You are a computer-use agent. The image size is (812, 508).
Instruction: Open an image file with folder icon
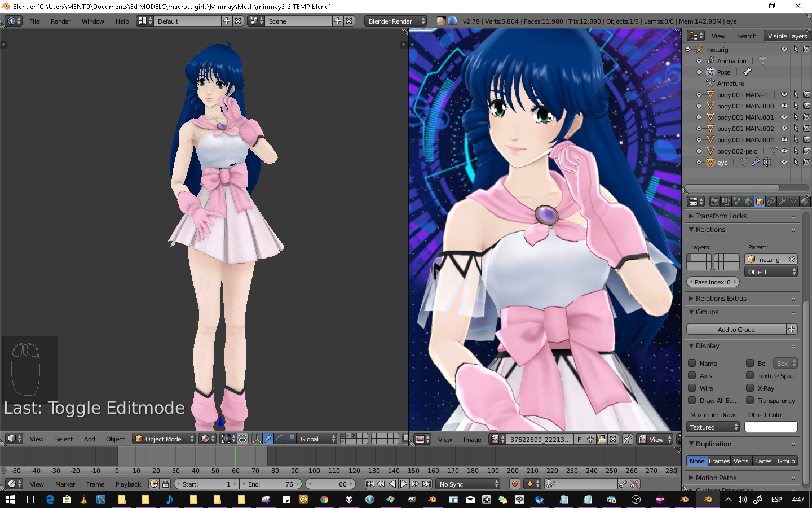click(602, 439)
